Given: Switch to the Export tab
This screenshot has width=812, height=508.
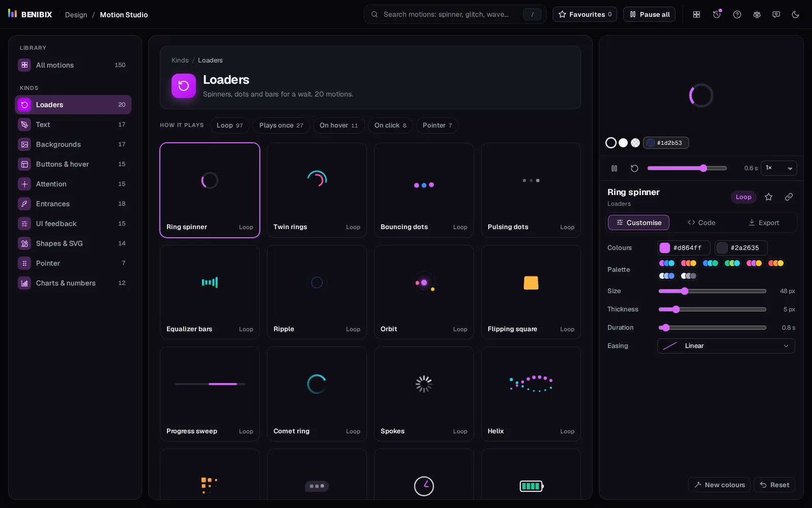Looking at the screenshot, I should pyautogui.click(x=764, y=223).
